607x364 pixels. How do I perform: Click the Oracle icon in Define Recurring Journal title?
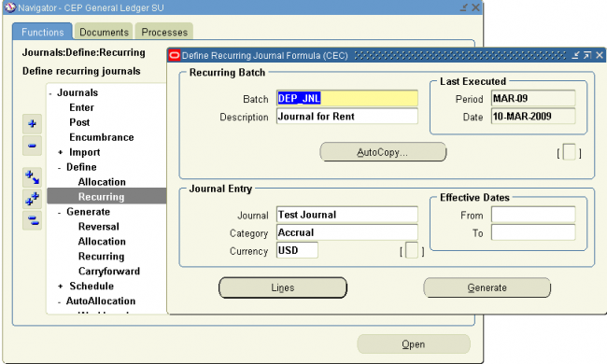(175, 55)
